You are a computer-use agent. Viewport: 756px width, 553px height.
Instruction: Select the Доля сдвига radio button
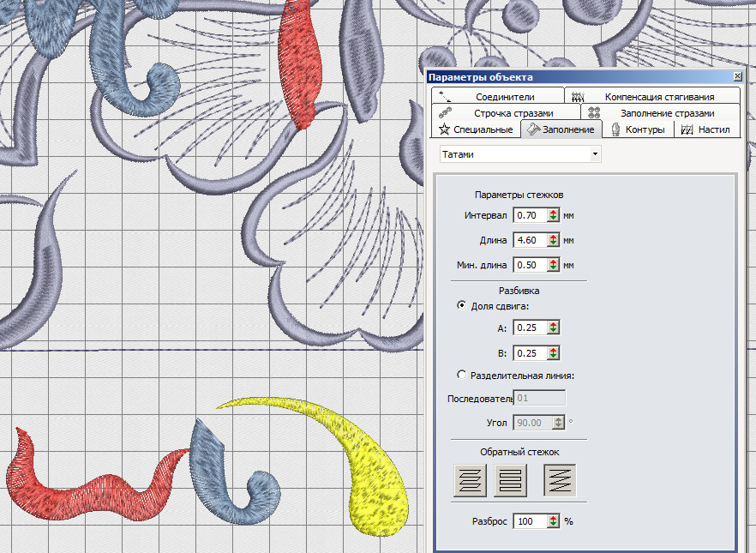(x=461, y=305)
